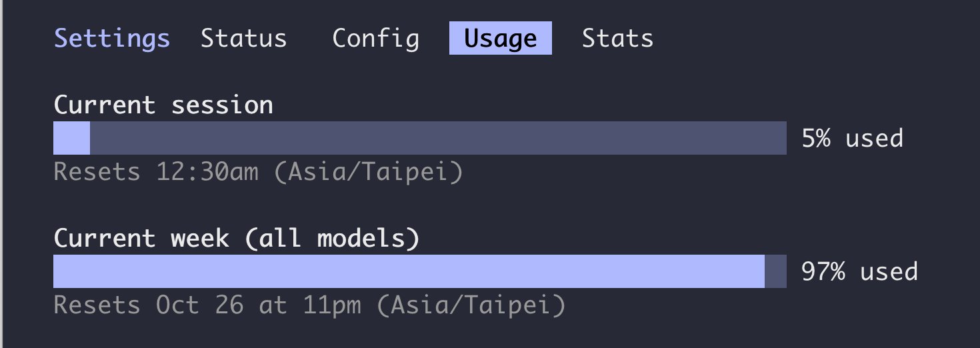Open the Config tab

tap(376, 39)
